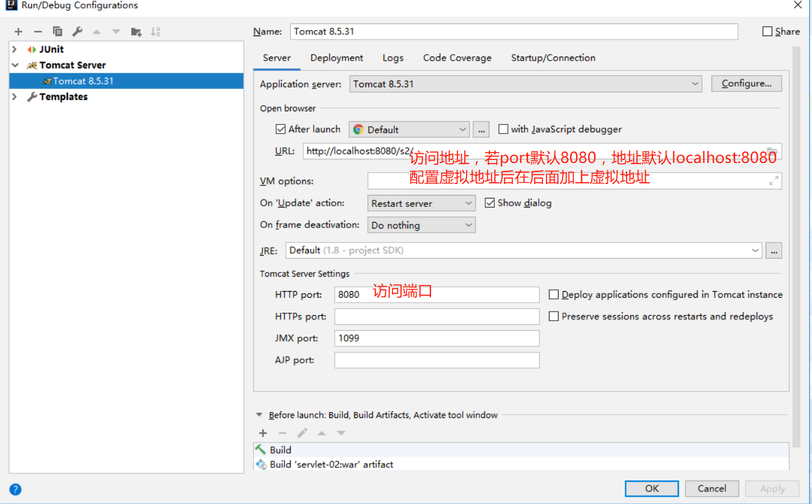The height and width of the screenshot is (504, 812).
Task: Create a new folder for configurations
Action: point(135,31)
